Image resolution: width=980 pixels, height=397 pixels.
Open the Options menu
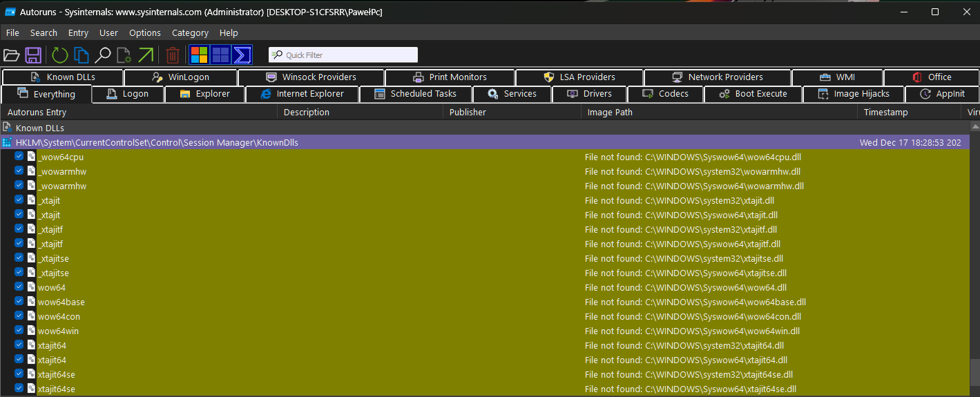(145, 32)
